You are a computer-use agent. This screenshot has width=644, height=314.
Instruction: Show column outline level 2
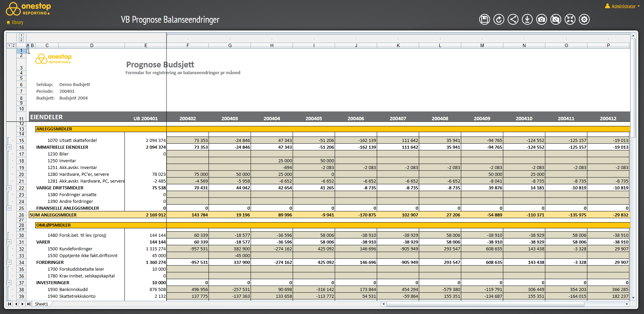click(21, 40)
